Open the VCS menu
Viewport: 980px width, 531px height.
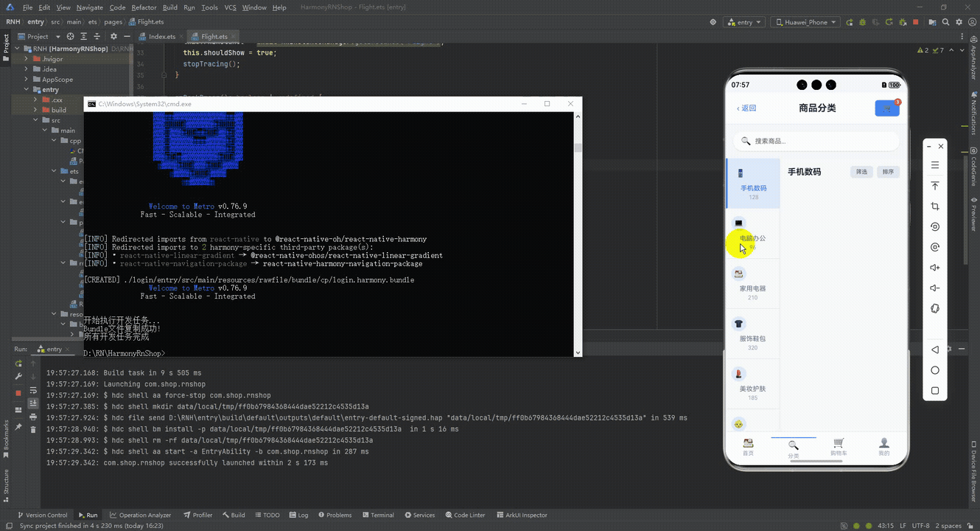pyautogui.click(x=230, y=7)
